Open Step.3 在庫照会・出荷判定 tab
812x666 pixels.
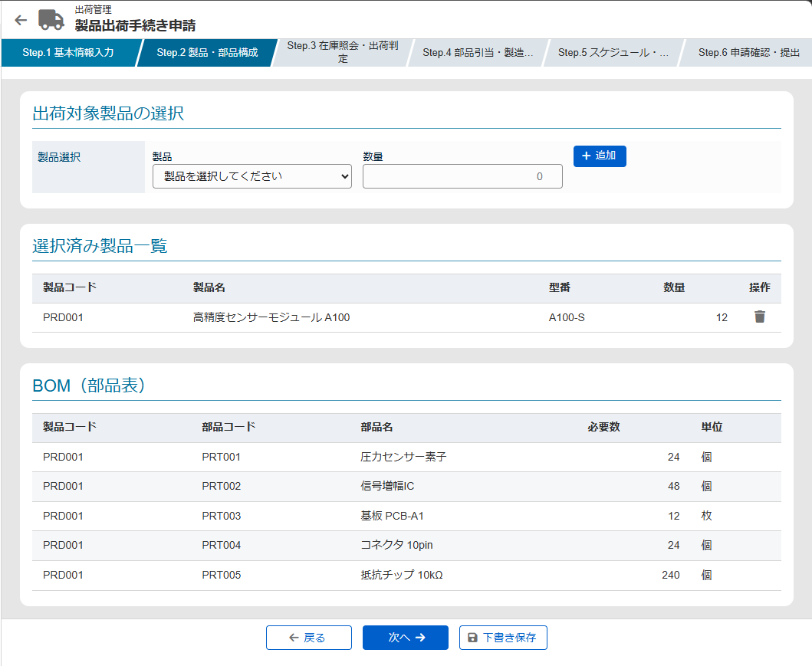coord(343,52)
